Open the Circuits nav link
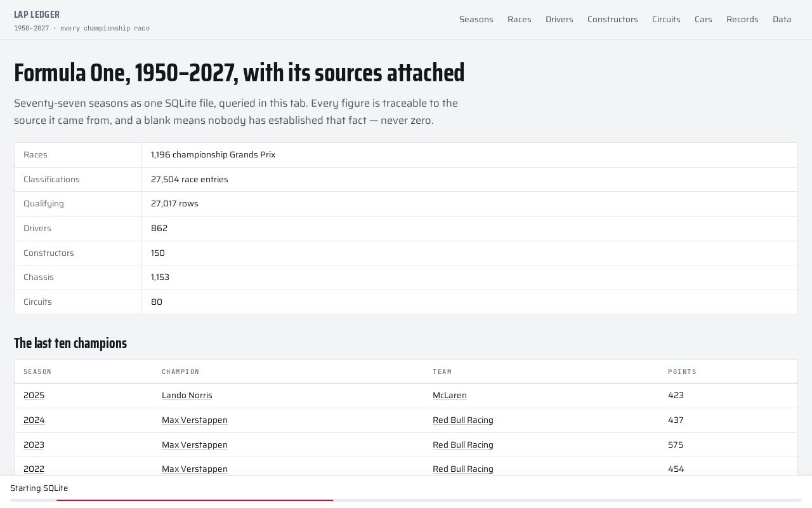 (x=666, y=19)
